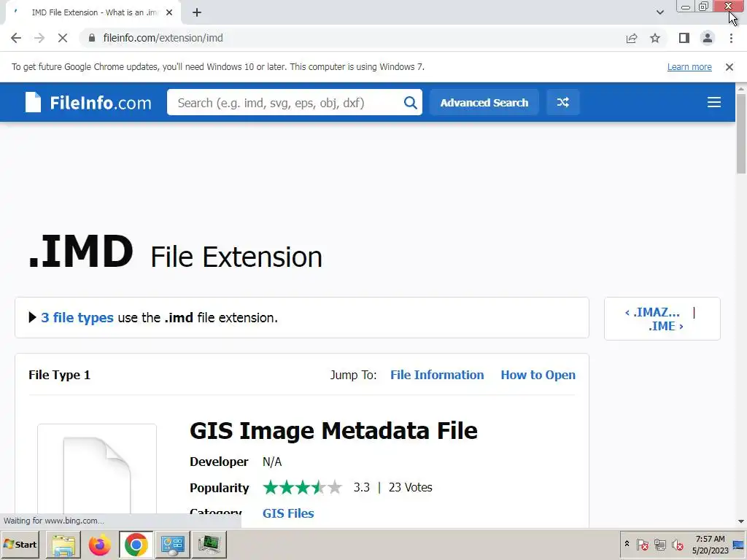This screenshot has height=560, width=747.
Task: Open Action Center flag tray icon
Action: pyautogui.click(x=642, y=544)
